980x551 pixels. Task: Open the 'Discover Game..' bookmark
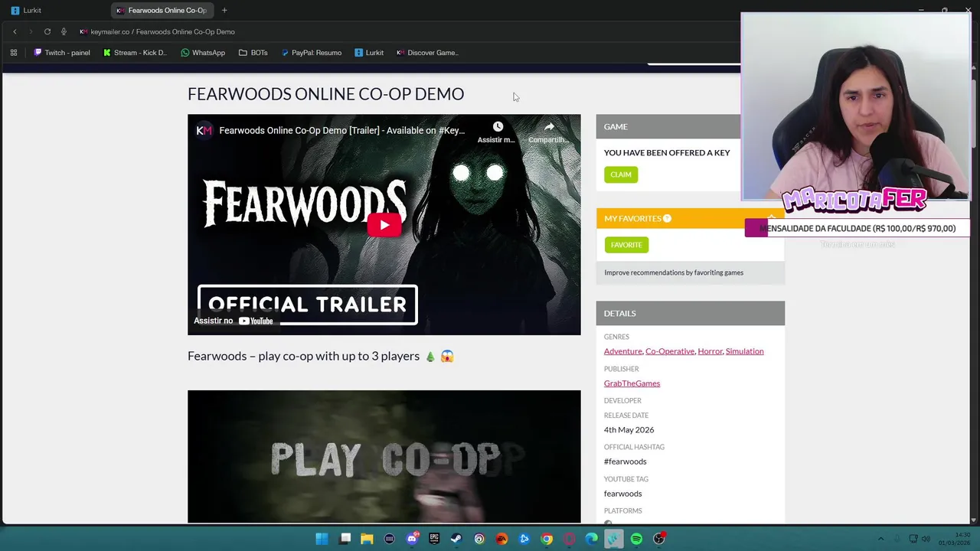(x=427, y=53)
